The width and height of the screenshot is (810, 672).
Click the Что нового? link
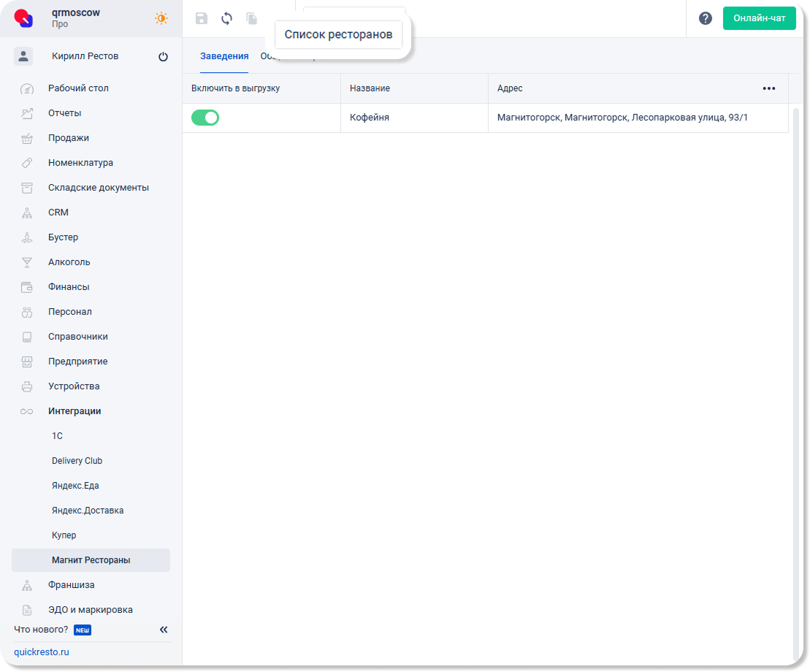click(41, 630)
